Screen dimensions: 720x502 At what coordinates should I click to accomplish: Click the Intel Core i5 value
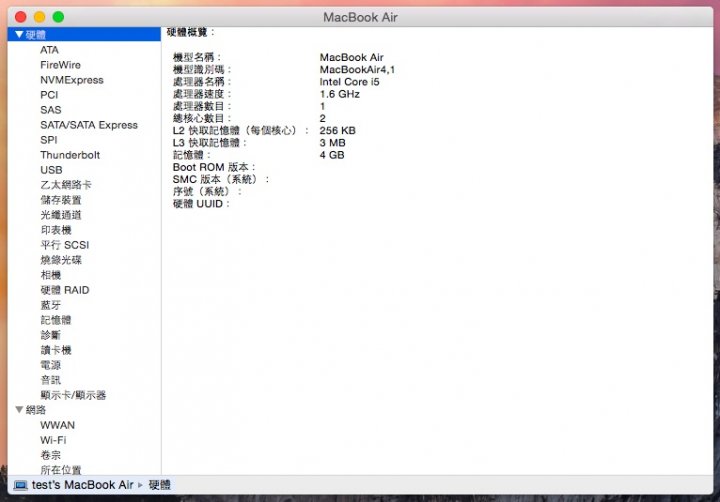tap(349, 82)
